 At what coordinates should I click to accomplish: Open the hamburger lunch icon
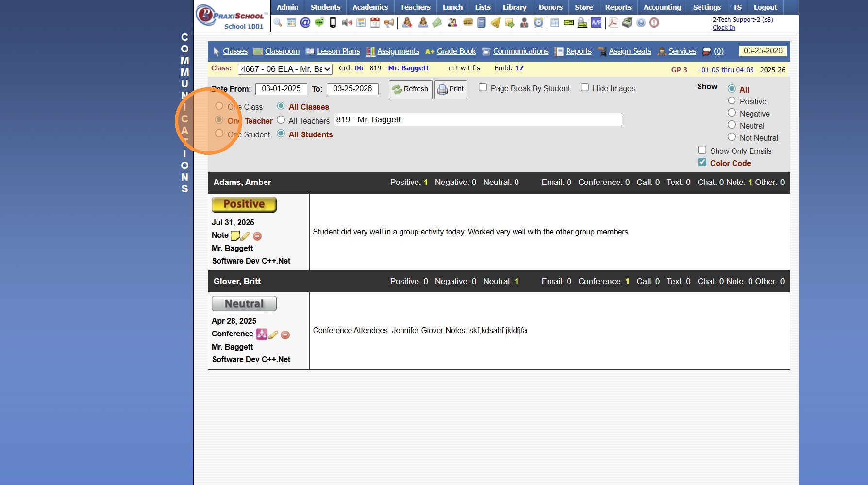point(468,23)
